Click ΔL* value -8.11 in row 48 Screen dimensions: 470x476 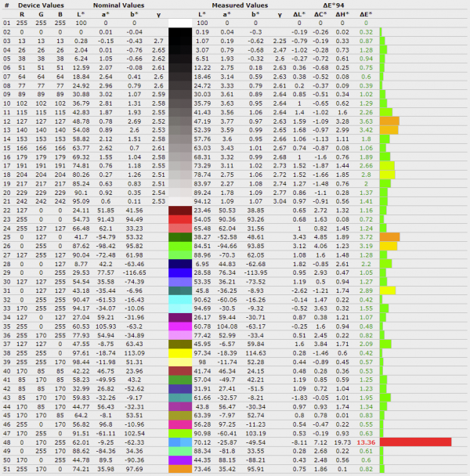pos(299,442)
